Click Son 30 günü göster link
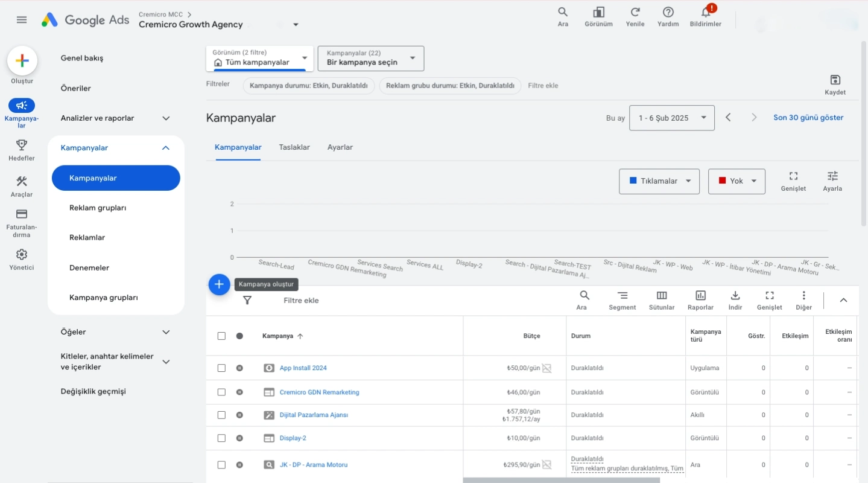Viewport: 868px width, 483px height. 808,118
